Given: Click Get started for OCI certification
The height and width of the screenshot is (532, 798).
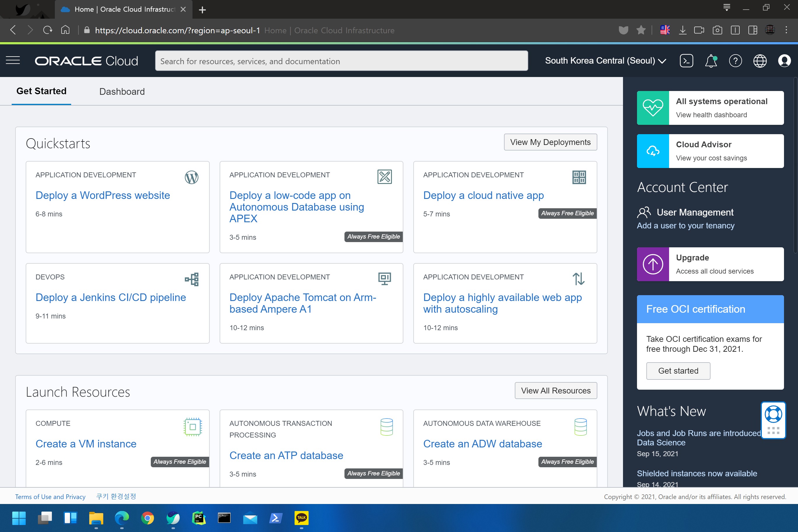Looking at the screenshot, I should (678, 371).
